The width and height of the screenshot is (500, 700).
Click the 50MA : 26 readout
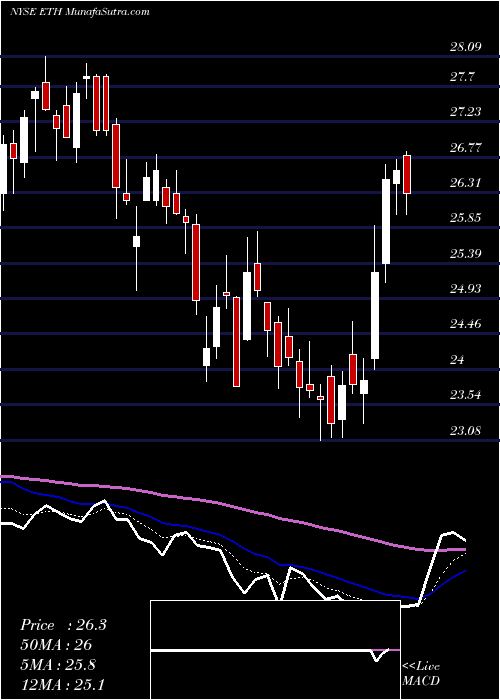coord(56,645)
